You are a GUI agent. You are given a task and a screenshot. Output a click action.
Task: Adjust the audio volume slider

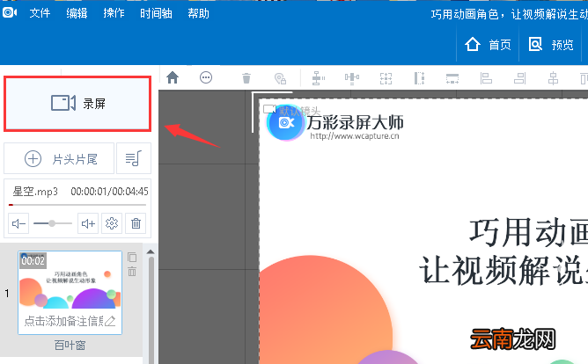[53, 223]
